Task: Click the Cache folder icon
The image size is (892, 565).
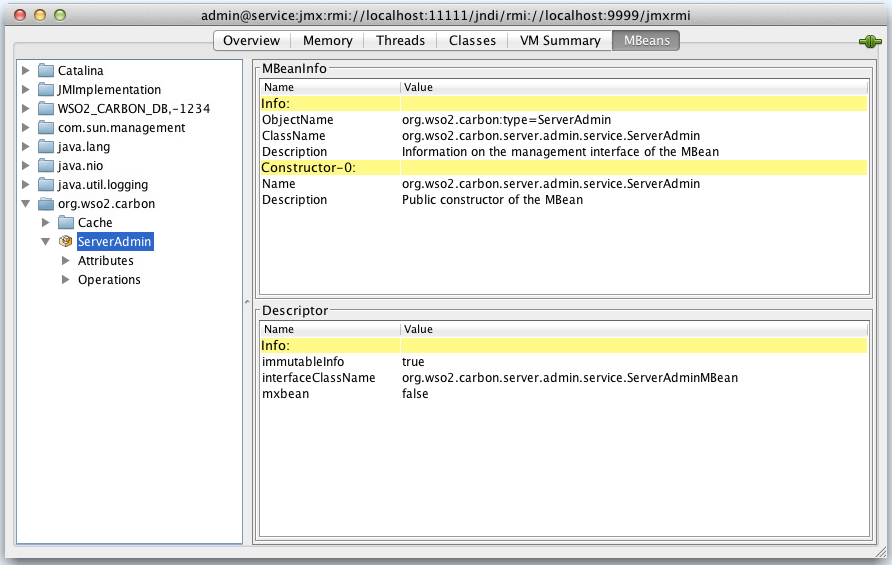Action: tap(66, 223)
